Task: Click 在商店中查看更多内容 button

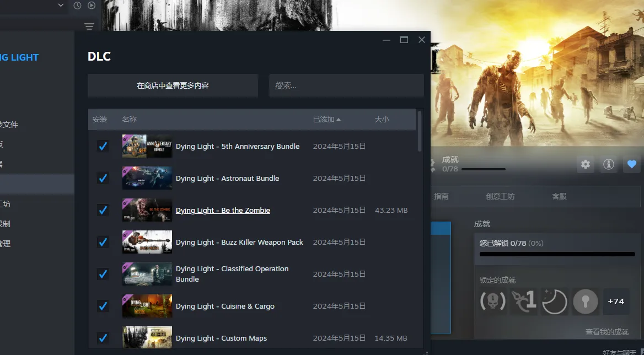Action: 173,85
